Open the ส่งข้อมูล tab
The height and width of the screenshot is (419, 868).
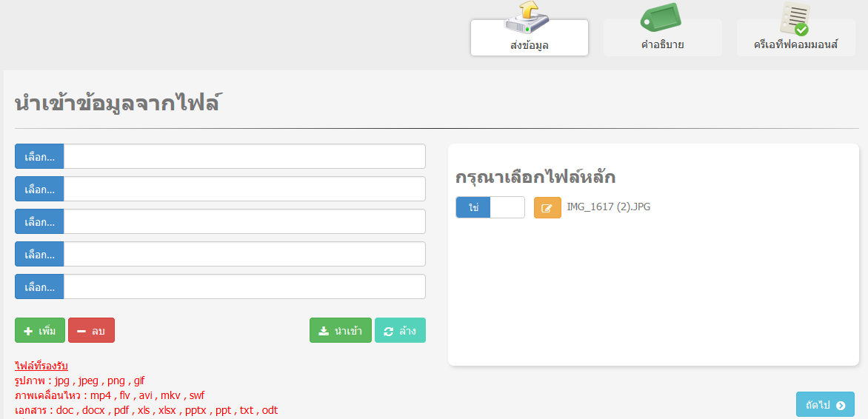529,45
